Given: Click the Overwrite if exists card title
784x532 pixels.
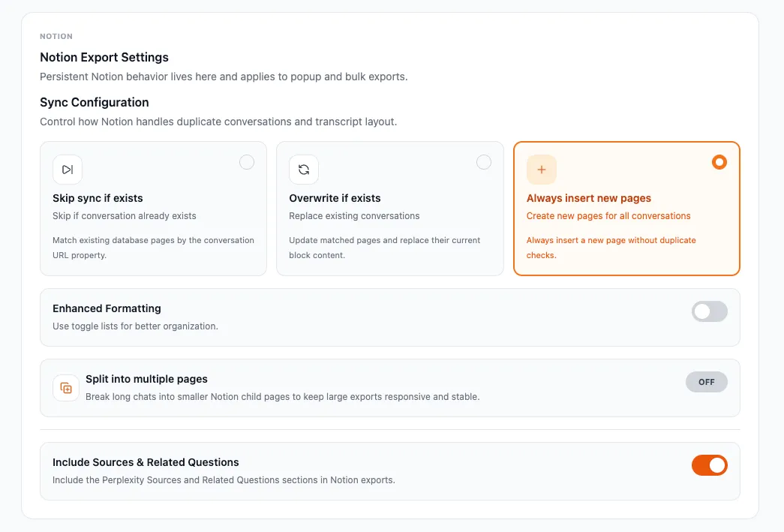Looking at the screenshot, I should (x=335, y=198).
